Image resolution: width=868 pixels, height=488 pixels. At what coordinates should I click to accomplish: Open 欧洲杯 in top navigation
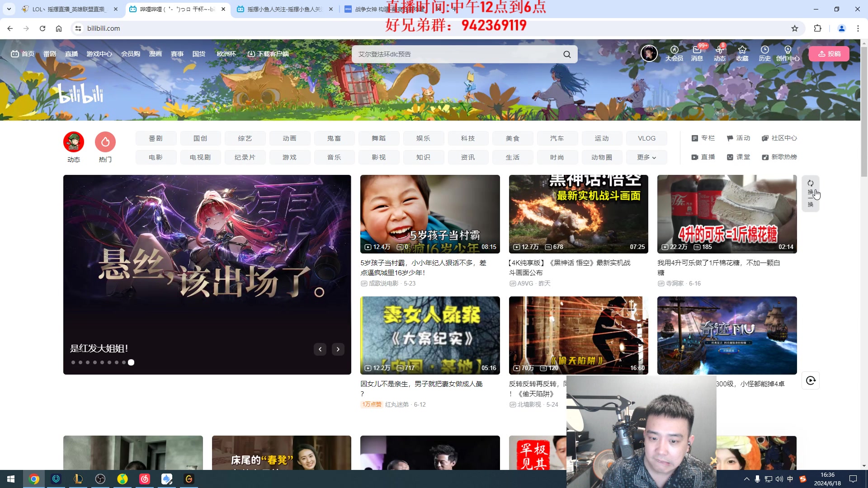(226, 54)
